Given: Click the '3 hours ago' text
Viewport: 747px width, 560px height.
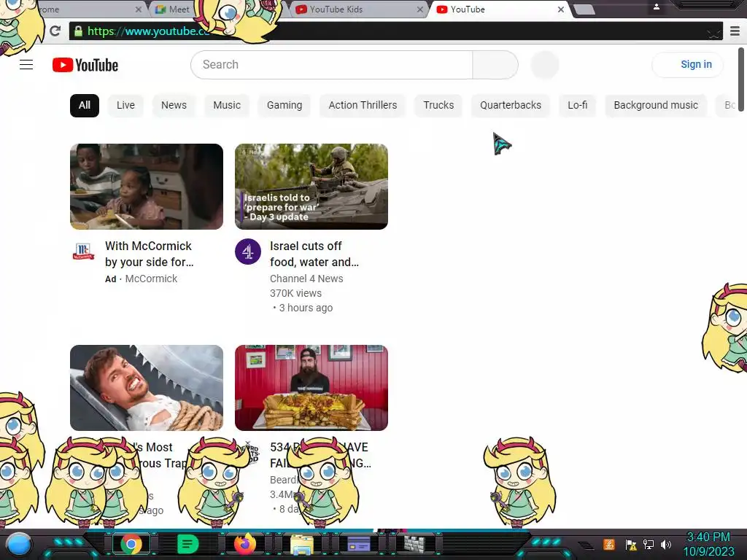Looking at the screenshot, I should click(x=306, y=308).
